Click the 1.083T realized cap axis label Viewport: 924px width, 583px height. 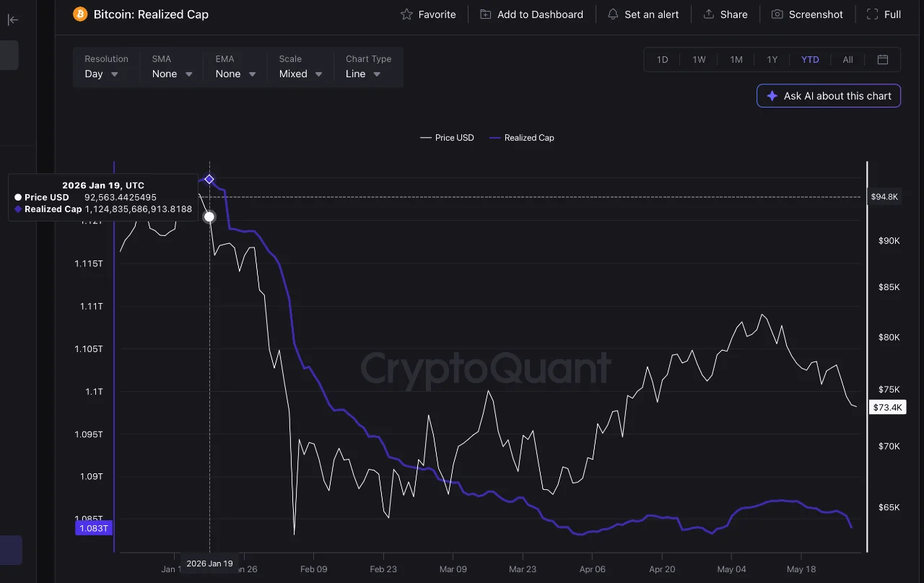point(94,528)
